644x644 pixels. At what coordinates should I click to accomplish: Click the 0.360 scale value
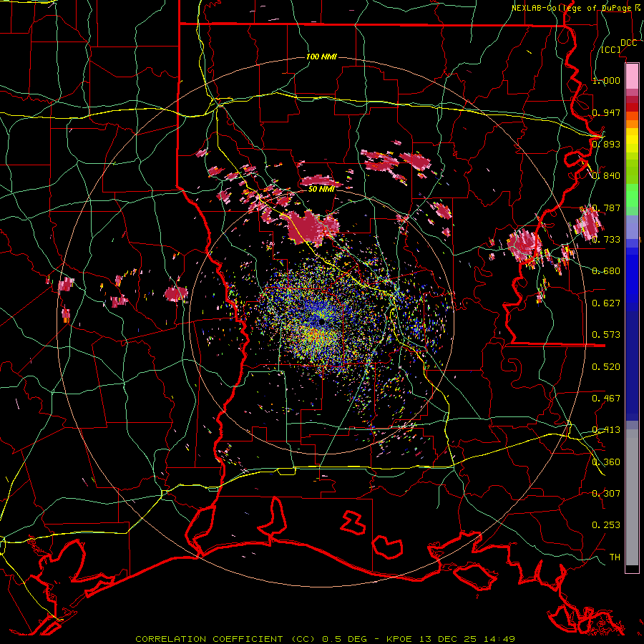(x=606, y=462)
